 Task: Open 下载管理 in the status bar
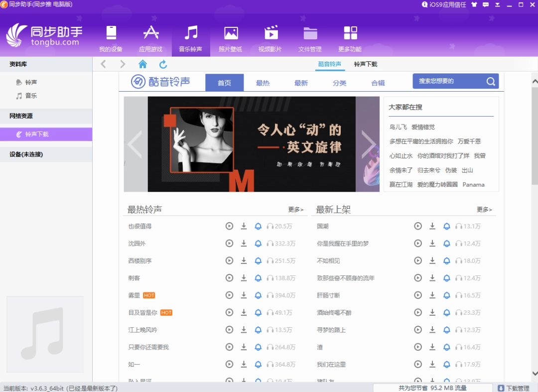point(516,388)
